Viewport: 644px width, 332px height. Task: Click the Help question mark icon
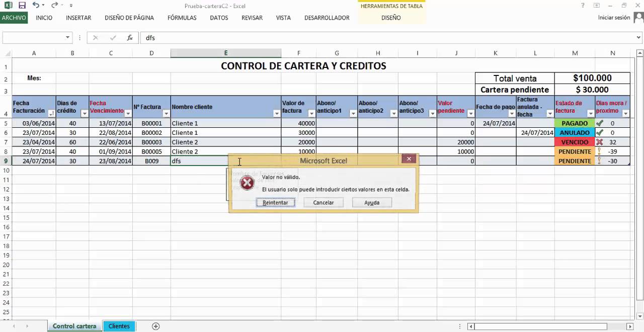tap(582, 6)
